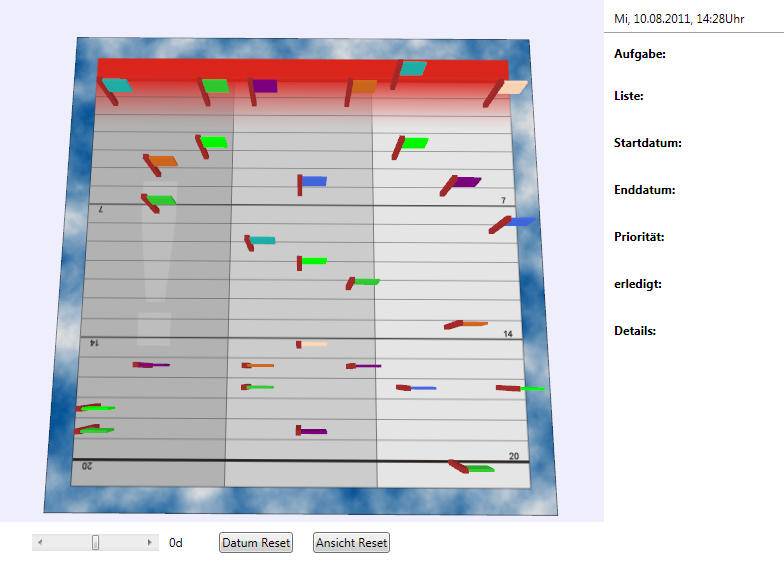Image resolution: width=784 pixels, height=562 pixels.
Task: Pick the orange flag in the red top row
Action: click(363, 87)
